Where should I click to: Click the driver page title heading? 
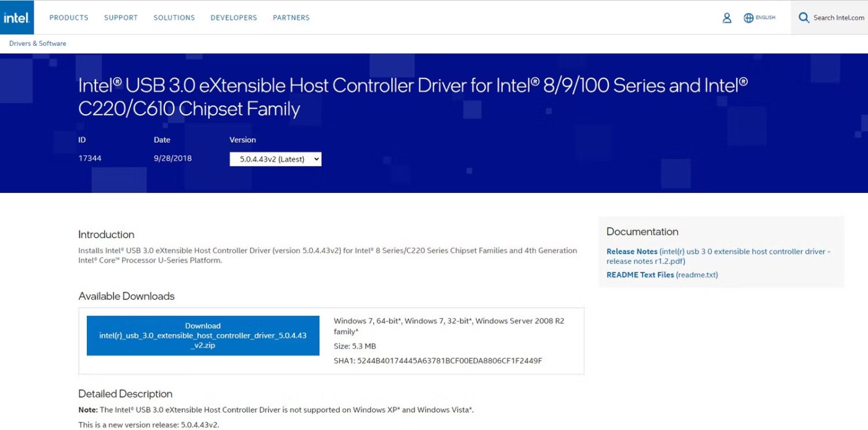[412, 97]
